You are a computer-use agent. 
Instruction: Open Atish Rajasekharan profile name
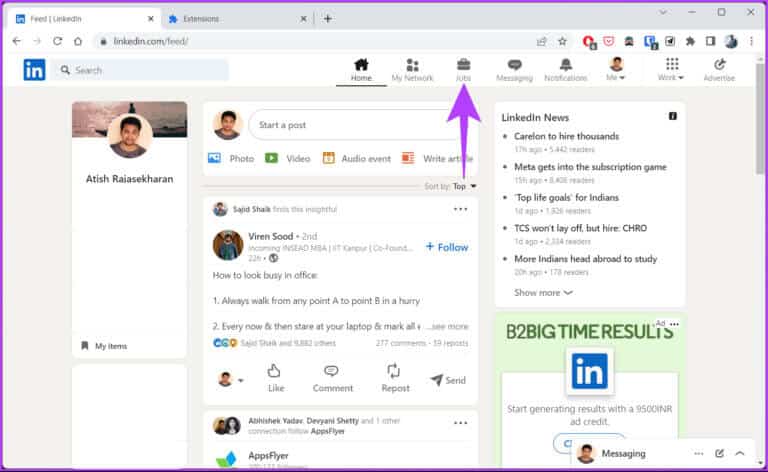click(x=129, y=179)
